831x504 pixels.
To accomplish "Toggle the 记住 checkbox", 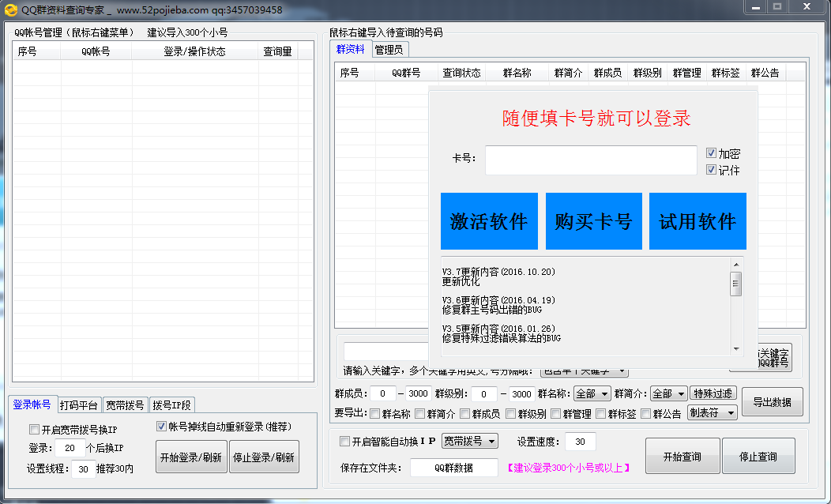I will point(711,170).
